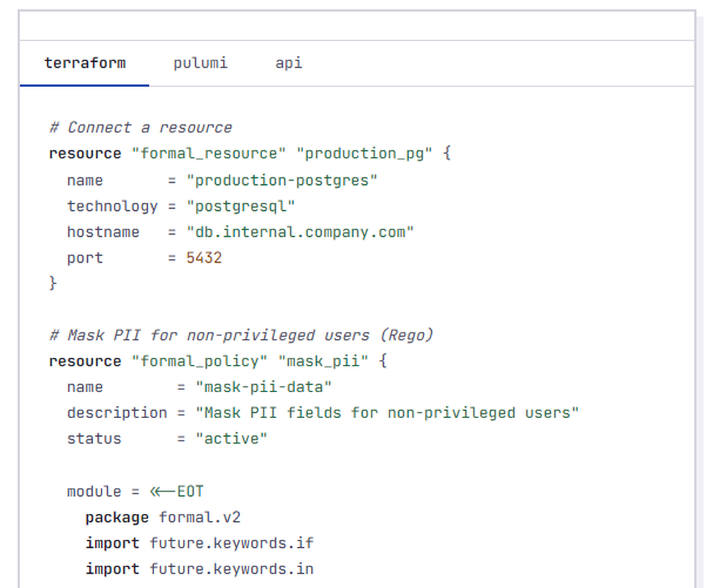This screenshot has height=588, width=720.
Task: Select the api tab
Action: click(289, 63)
